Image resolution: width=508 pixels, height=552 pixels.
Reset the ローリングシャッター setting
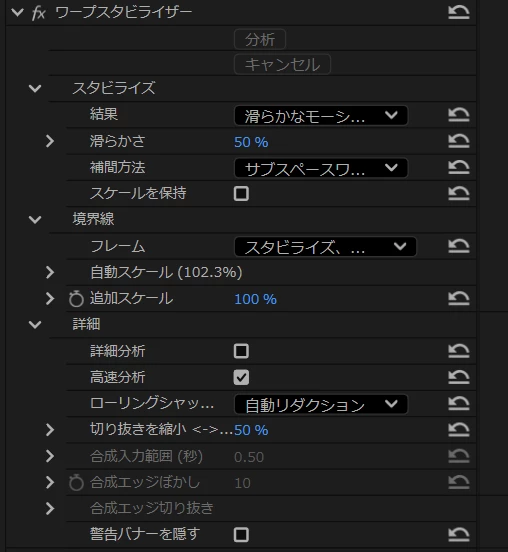click(x=459, y=403)
